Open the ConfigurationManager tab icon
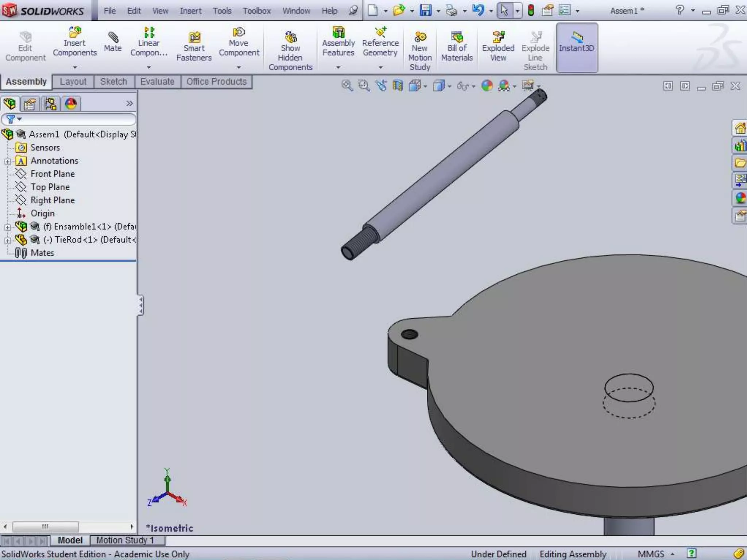 click(50, 104)
